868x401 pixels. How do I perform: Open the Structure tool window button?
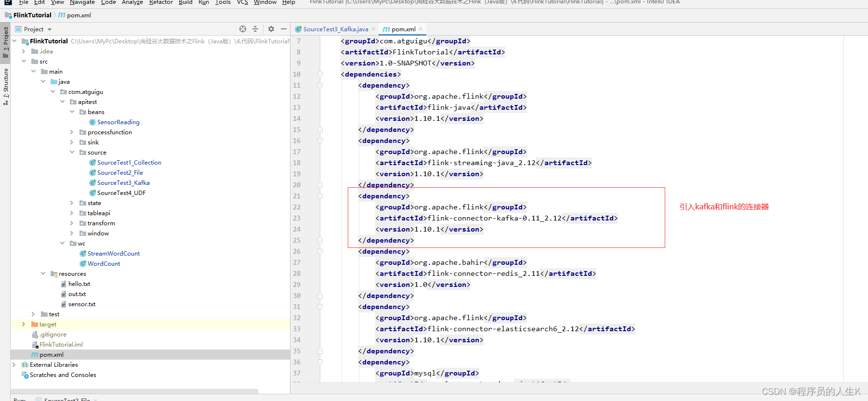pos(6,84)
